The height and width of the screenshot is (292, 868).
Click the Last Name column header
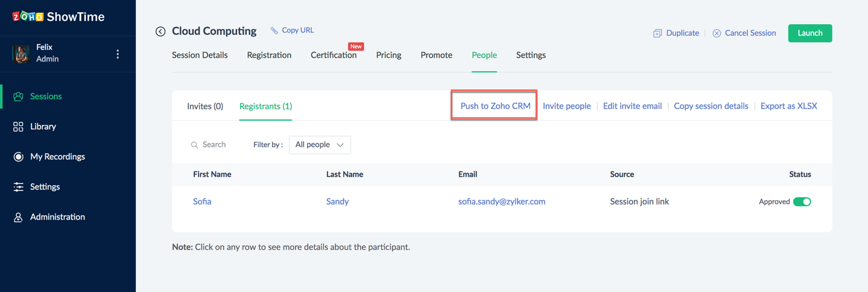pyautogui.click(x=344, y=174)
